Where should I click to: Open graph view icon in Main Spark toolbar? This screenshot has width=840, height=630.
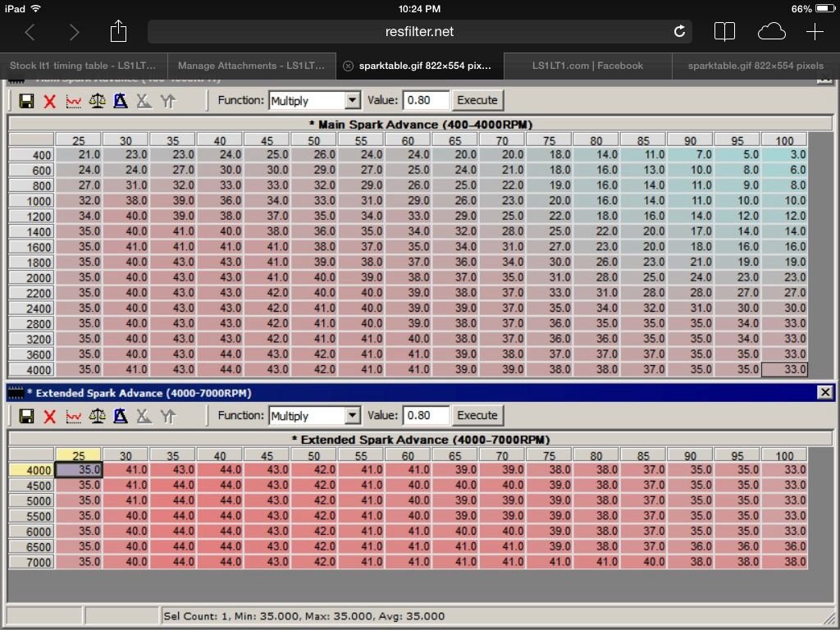(73, 101)
